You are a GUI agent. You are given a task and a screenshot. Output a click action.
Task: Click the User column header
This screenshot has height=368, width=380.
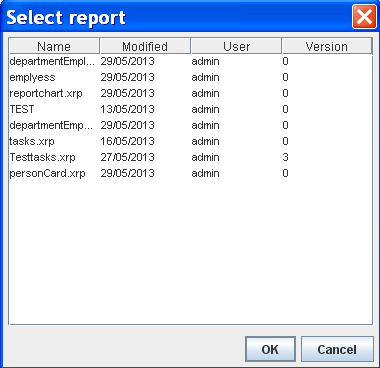[236, 46]
